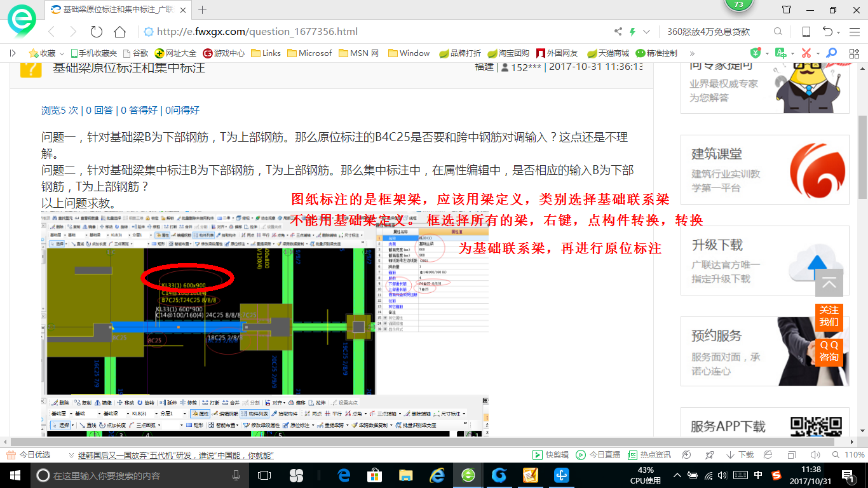Toggle page sound speaker icon in status bar
Viewport: 868px width, 488px height.
[814, 455]
